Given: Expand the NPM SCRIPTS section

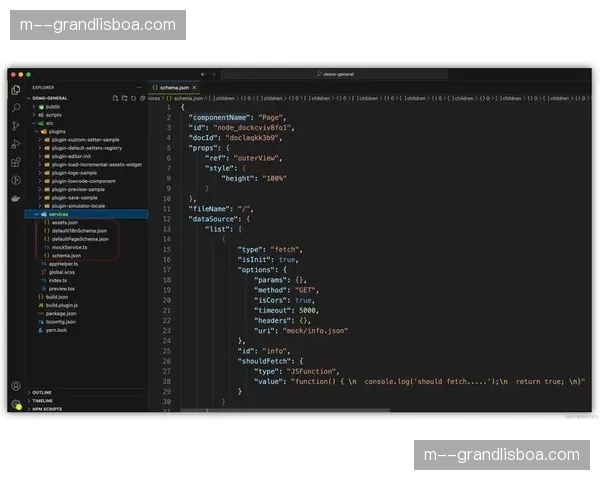Looking at the screenshot, I should pyautogui.click(x=47, y=409).
